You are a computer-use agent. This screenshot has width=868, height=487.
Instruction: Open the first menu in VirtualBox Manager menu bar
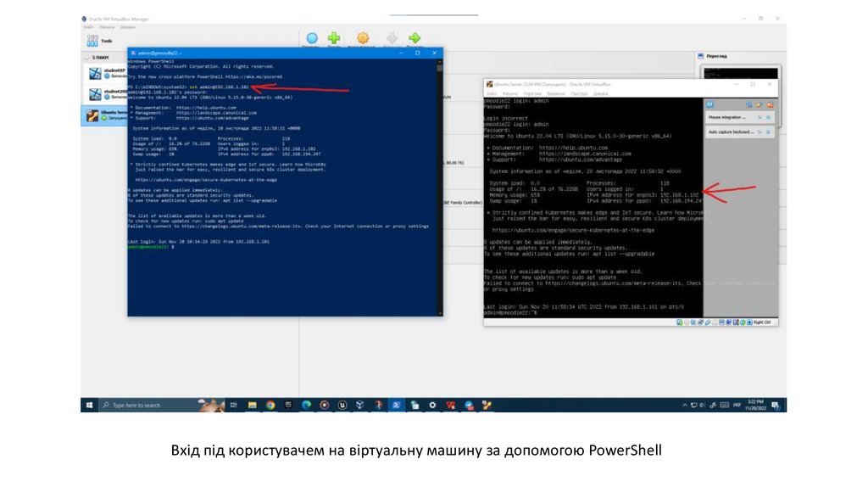click(x=88, y=26)
